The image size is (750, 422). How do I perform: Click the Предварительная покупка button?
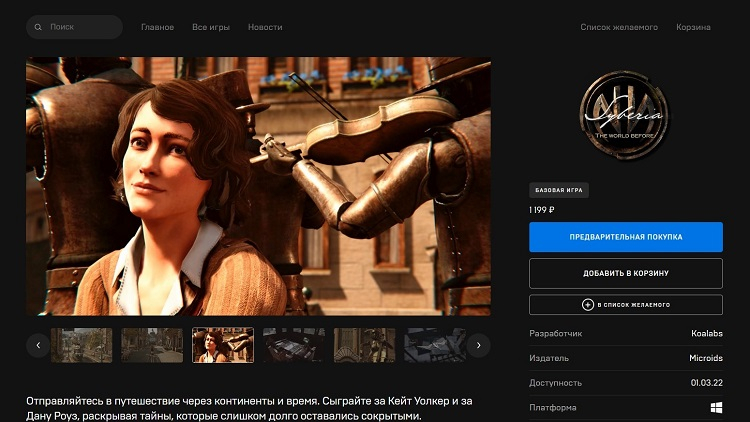click(x=626, y=237)
